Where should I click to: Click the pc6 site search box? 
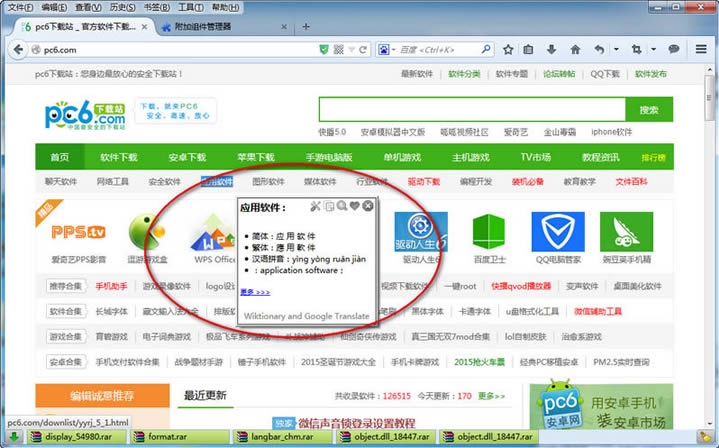coord(472,109)
